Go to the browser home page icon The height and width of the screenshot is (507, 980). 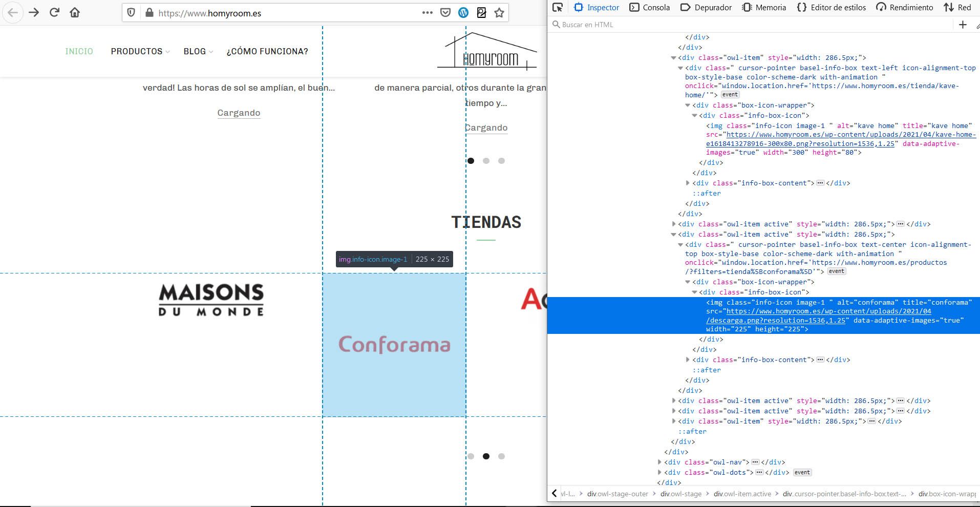pos(75,13)
